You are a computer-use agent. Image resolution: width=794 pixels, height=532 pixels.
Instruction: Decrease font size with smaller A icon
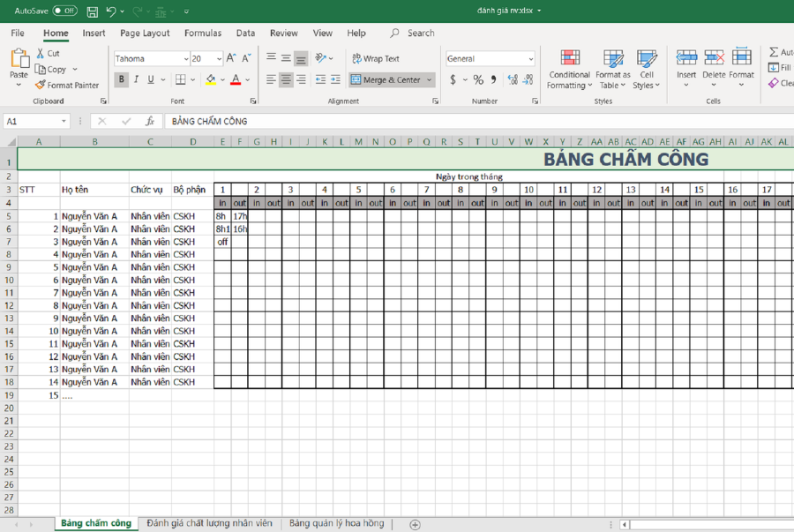247,58
